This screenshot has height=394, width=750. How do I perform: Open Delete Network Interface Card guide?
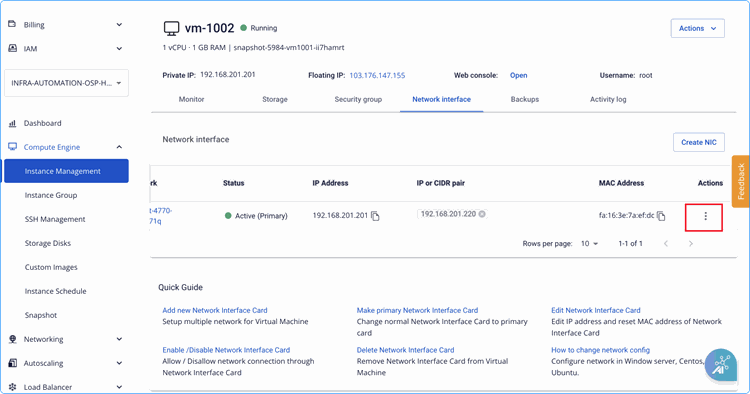pyautogui.click(x=405, y=350)
